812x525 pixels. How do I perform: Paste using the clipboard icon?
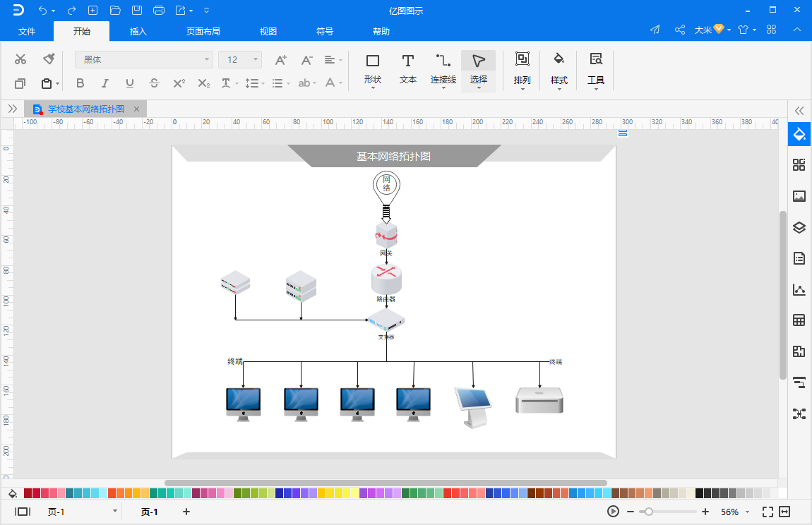coord(47,83)
